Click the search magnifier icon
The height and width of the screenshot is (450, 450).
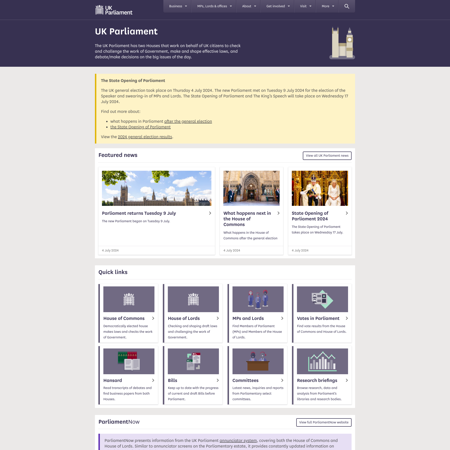[347, 6]
